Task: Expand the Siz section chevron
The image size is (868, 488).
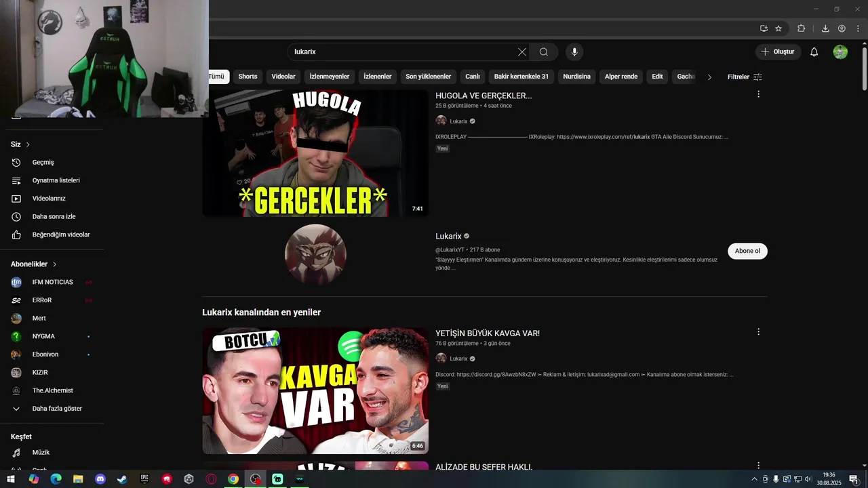Action: tap(28, 144)
